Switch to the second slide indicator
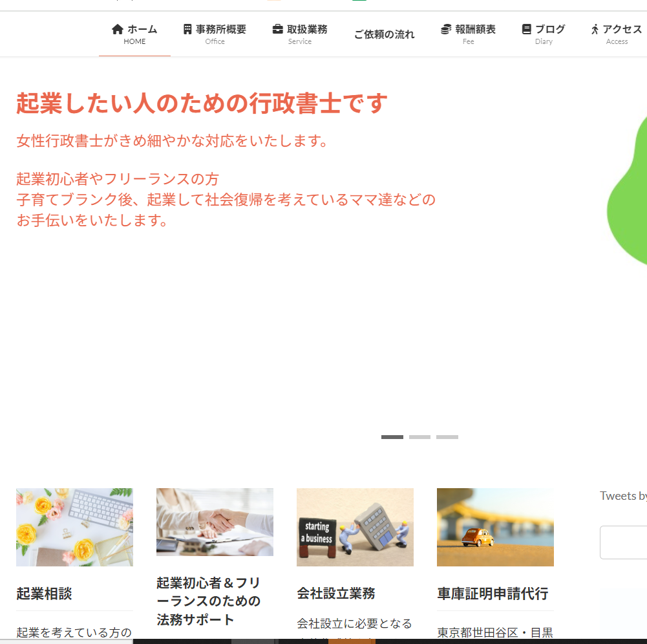The width and height of the screenshot is (647, 644). (x=419, y=437)
